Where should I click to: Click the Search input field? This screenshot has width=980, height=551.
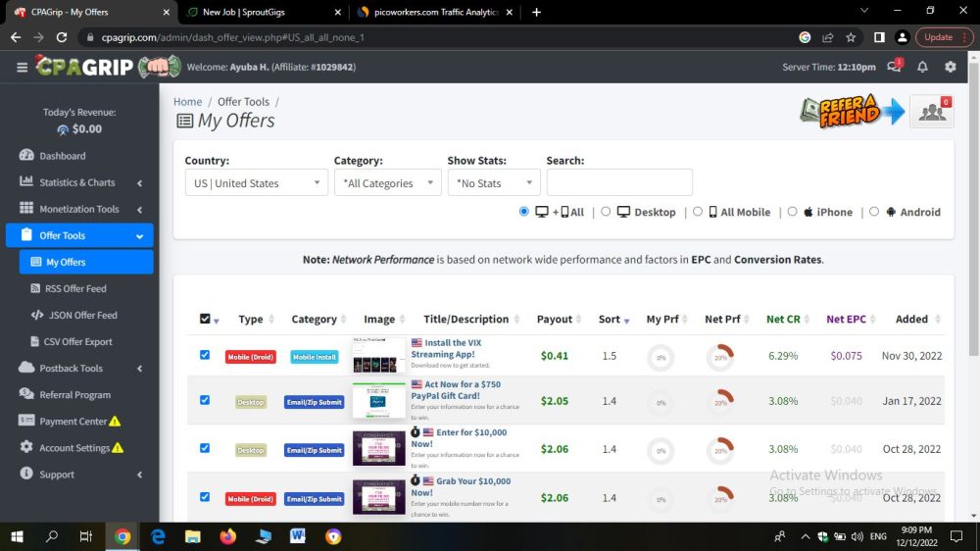[619, 182]
